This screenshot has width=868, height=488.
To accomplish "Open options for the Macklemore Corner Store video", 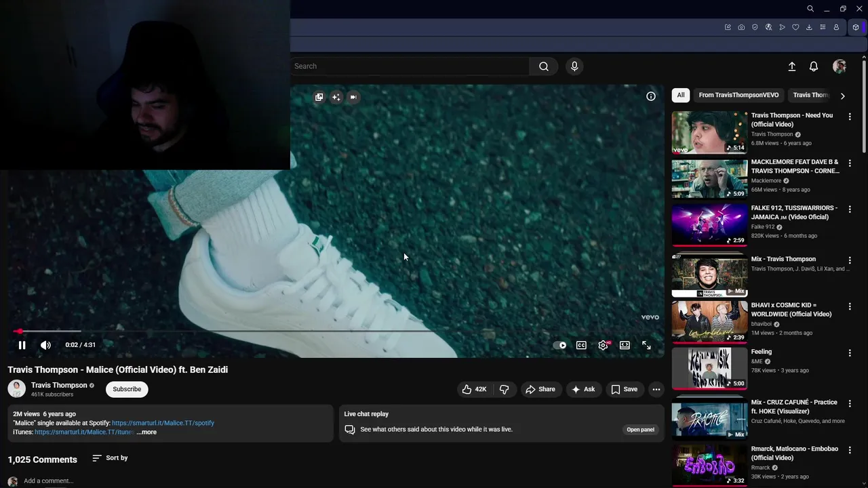I will pyautogui.click(x=850, y=163).
